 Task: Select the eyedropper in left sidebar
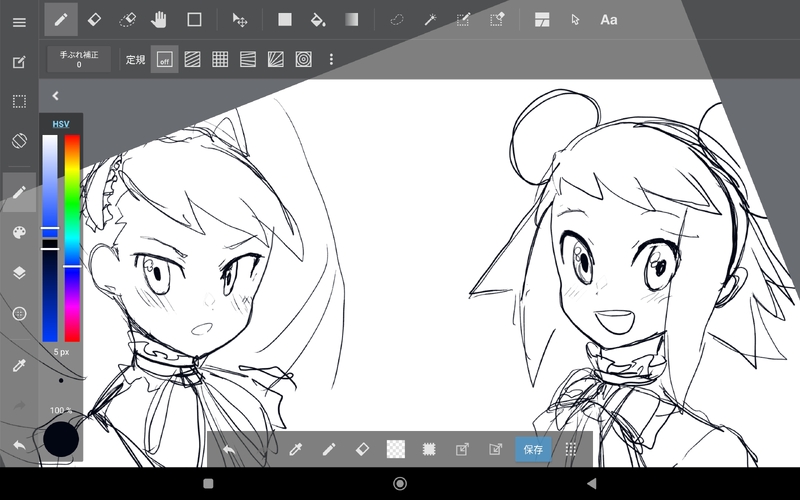[x=19, y=365]
